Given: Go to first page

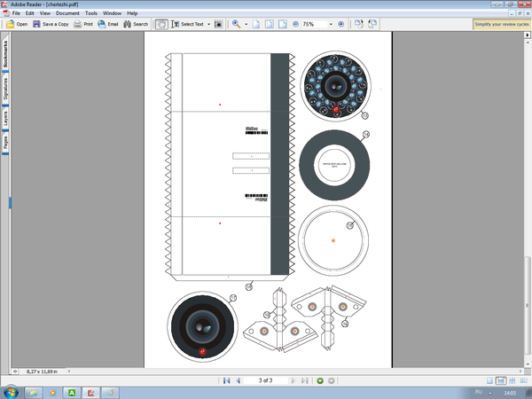Looking at the screenshot, I should [227, 380].
